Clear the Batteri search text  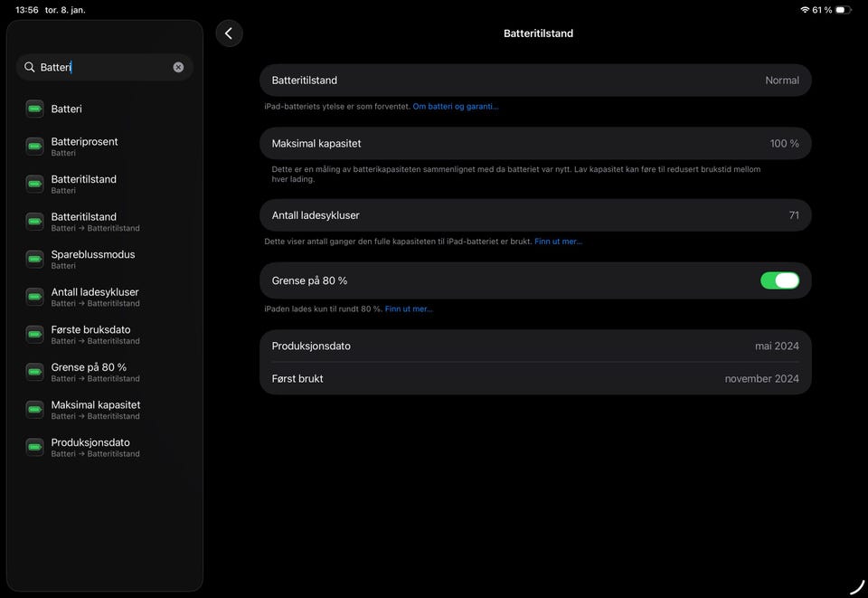point(178,67)
